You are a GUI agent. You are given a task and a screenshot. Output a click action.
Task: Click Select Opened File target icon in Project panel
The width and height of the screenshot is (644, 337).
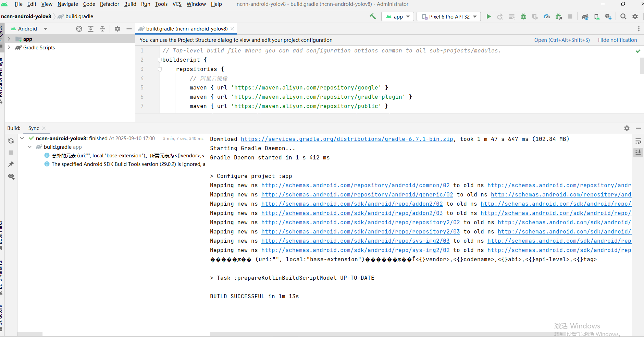(x=79, y=29)
